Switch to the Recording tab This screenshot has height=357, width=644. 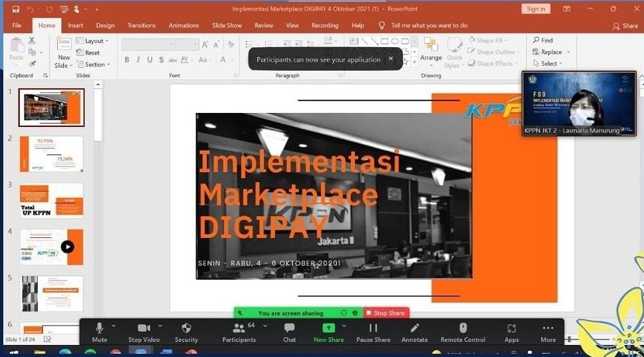(325, 25)
